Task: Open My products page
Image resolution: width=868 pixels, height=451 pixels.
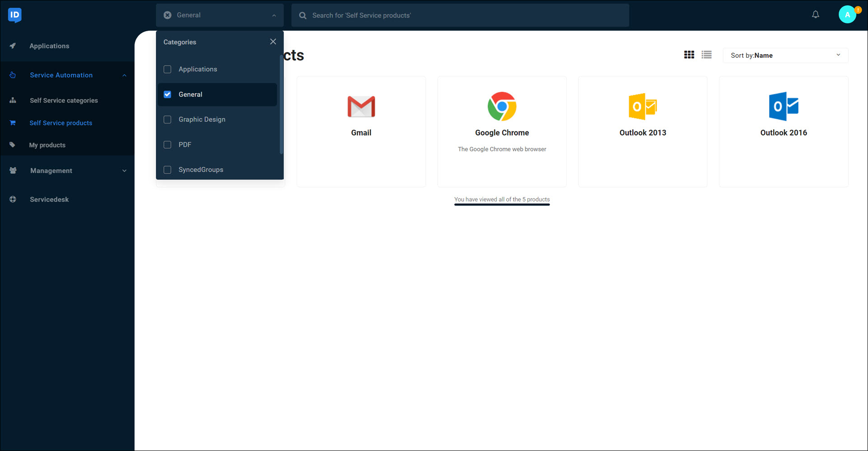Action: [47, 145]
